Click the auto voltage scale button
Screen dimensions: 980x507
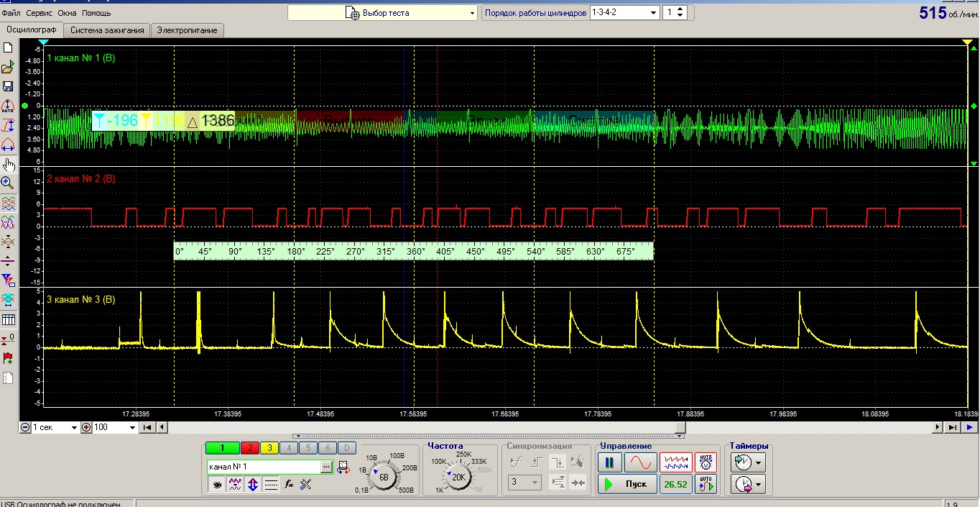click(706, 462)
